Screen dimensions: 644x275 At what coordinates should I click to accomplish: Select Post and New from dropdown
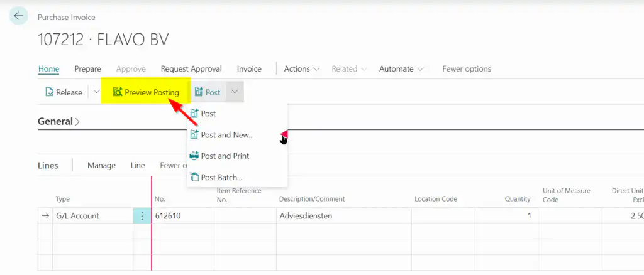pos(226,135)
